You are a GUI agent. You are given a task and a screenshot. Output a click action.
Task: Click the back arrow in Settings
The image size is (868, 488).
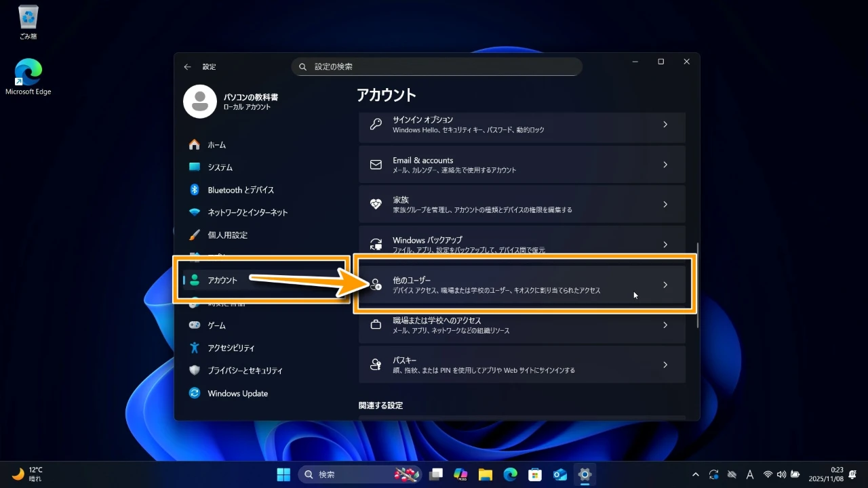[187, 67]
